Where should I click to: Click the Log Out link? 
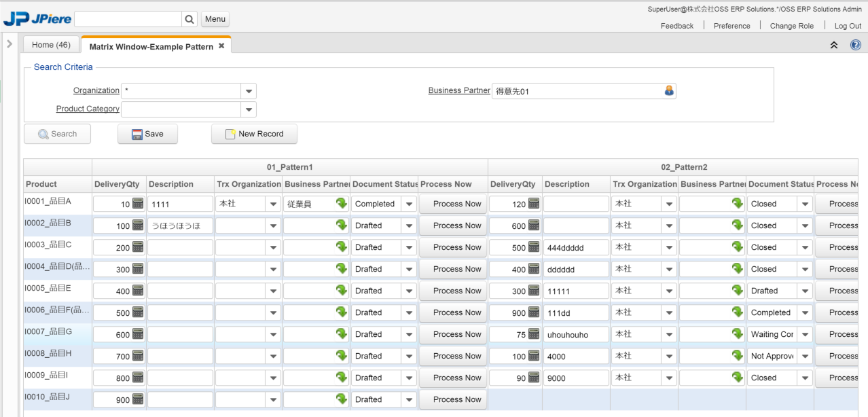click(848, 26)
